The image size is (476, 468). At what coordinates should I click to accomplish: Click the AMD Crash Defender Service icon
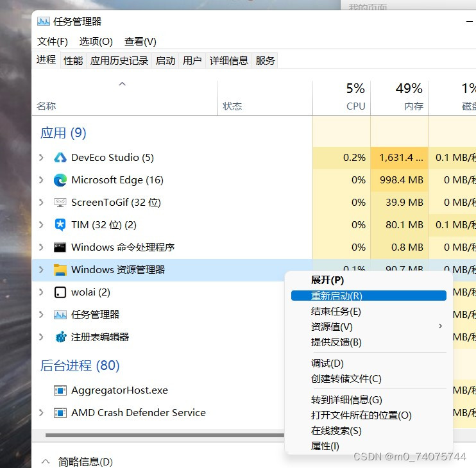point(60,413)
